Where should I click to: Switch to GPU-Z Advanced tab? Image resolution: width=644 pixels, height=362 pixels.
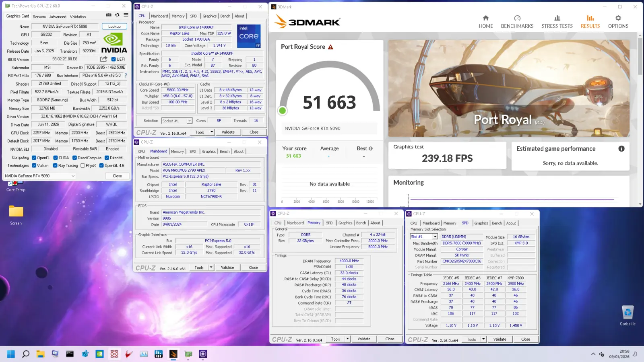pos(58,16)
